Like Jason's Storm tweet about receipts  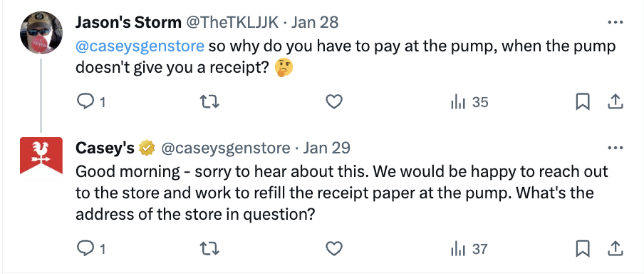(x=334, y=101)
